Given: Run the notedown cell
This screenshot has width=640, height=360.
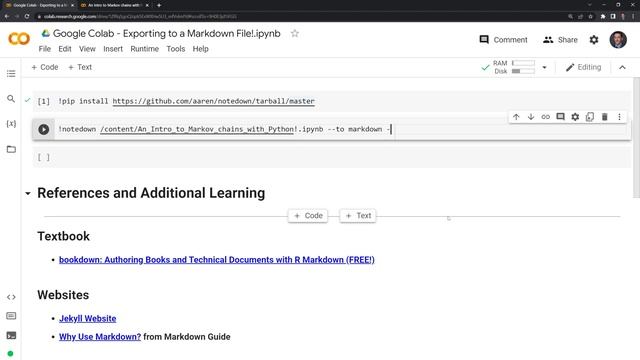Looking at the screenshot, I should 44,129.
